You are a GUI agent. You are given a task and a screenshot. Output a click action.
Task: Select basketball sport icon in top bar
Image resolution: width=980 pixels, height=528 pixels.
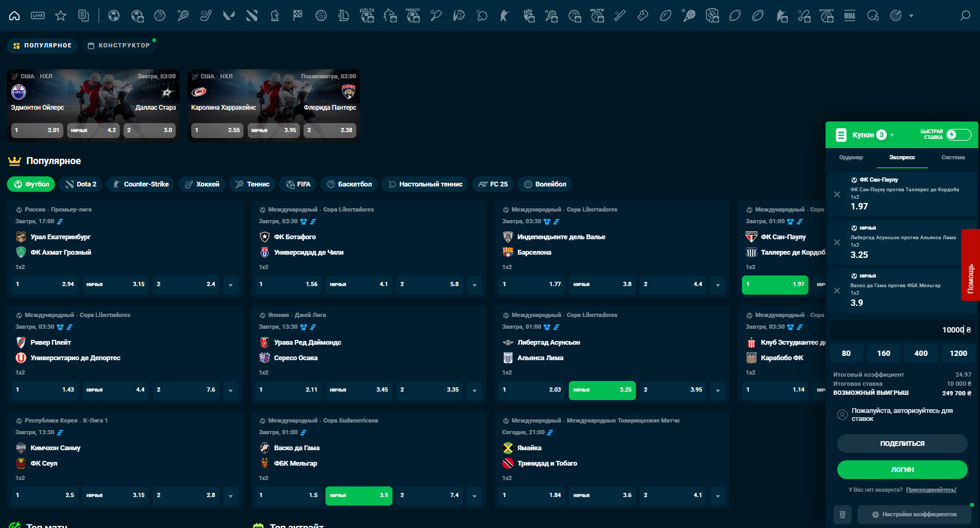160,15
